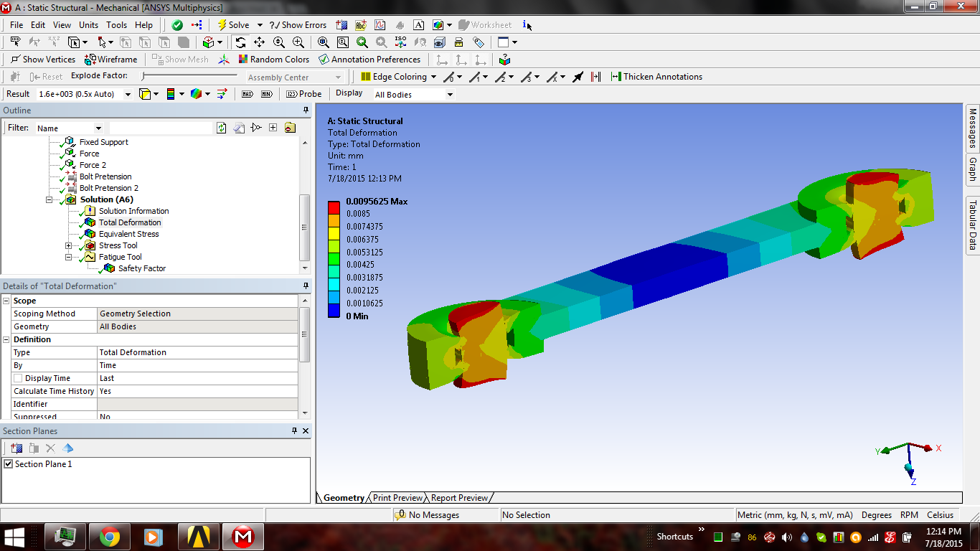Click the refresh search icon in Outline filter

pos(222,128)
